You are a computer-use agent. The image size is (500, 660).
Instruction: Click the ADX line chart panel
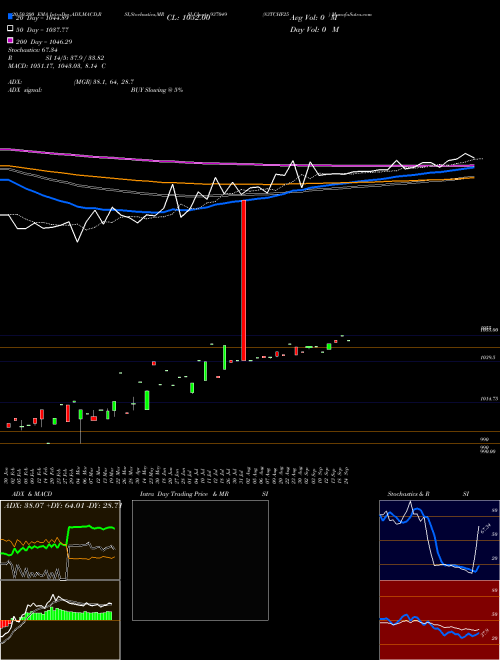(x=60, y=540)
